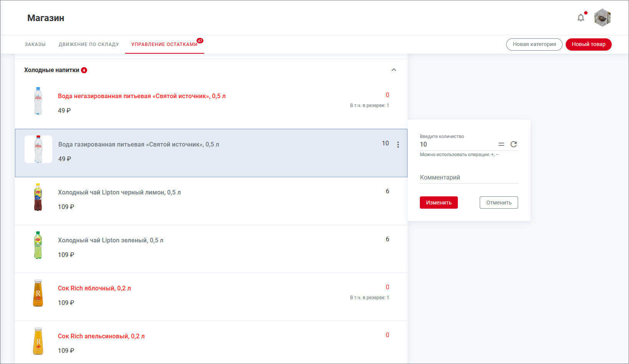Collapse the Холодные напитки category
629x364 pixels.
(393, 70)
